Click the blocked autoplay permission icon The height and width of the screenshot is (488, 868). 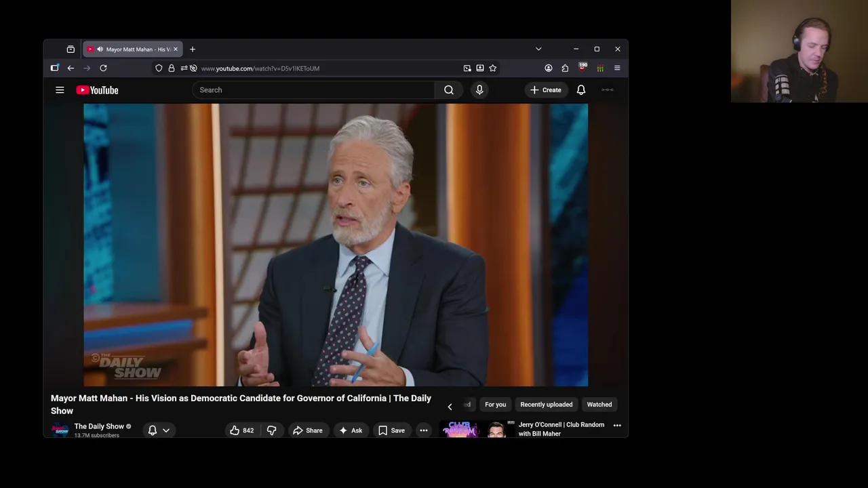coord(193,68)
